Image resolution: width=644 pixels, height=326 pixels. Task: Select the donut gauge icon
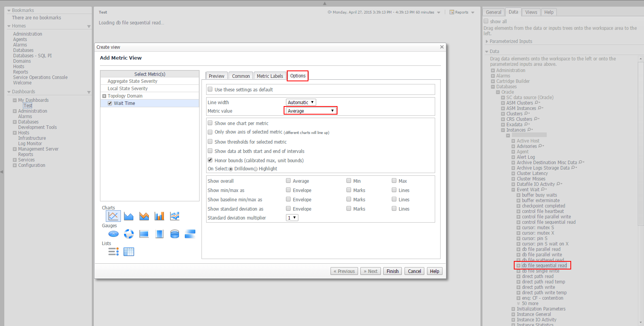coord(129,234)
